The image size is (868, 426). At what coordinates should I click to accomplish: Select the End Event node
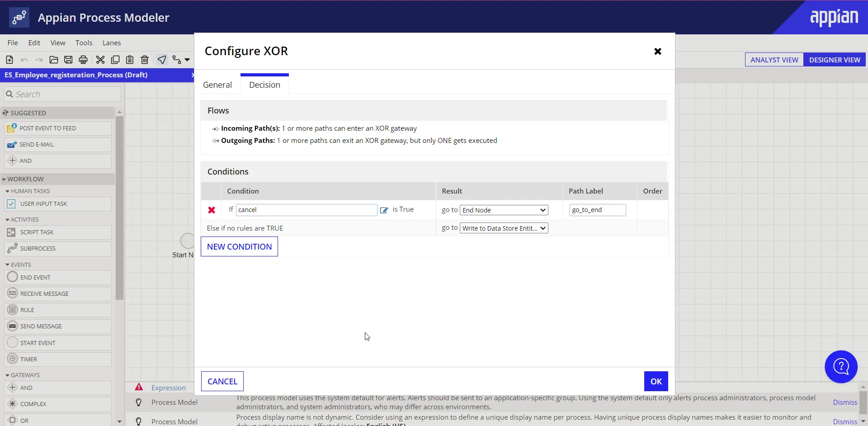(58, 277)
